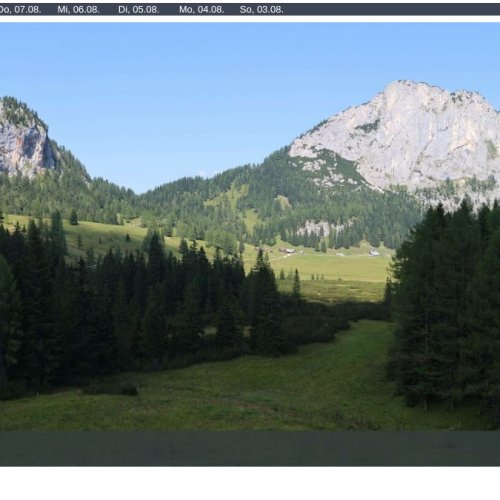500x500 pixels.
Task: Select the Di, 05.08. date tab
Action: click(x=139, y=10)
